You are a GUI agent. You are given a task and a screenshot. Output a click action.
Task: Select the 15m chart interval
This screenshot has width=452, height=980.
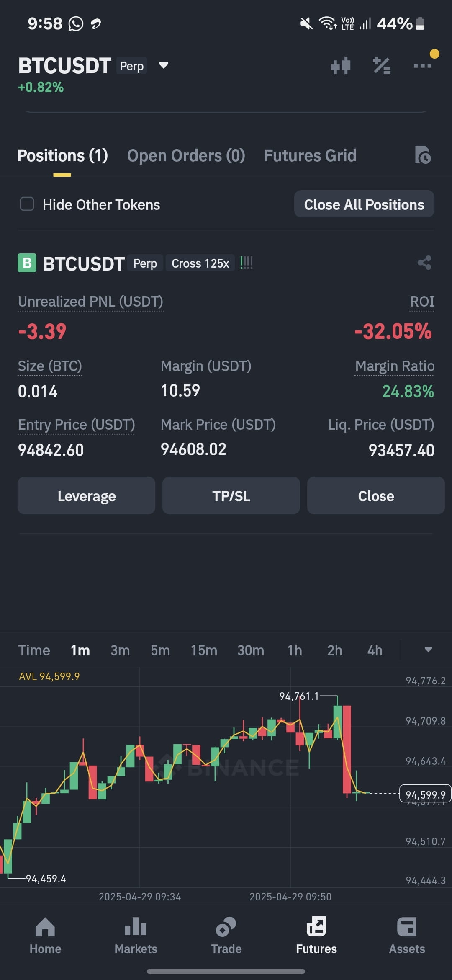[204, 650]
